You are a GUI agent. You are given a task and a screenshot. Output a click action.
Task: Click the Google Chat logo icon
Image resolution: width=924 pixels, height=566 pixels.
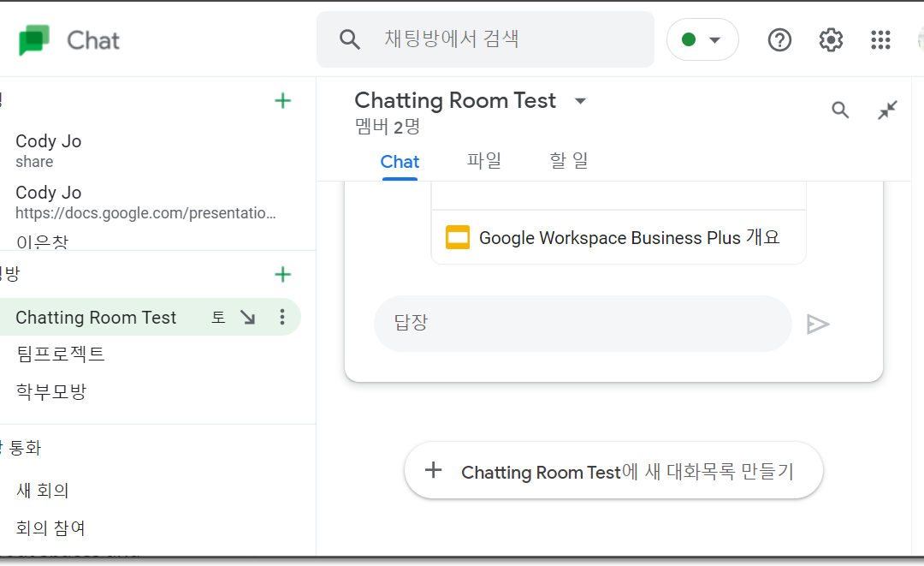(34, 40)
